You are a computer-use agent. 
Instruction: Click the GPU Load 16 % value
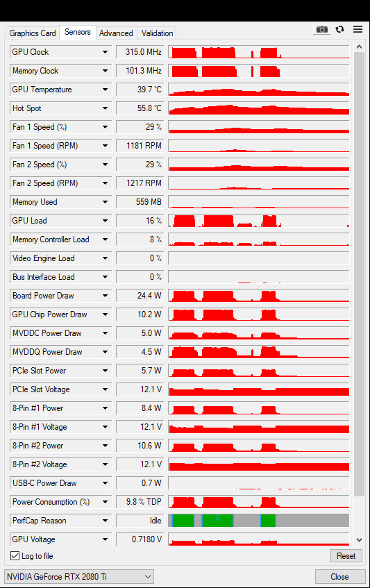(140, 221)
